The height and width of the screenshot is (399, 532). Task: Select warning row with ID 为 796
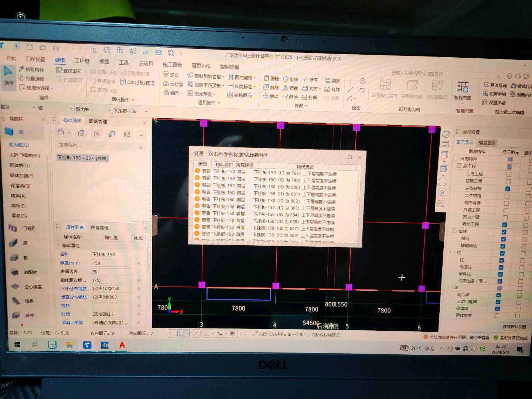tap(276, 173)
